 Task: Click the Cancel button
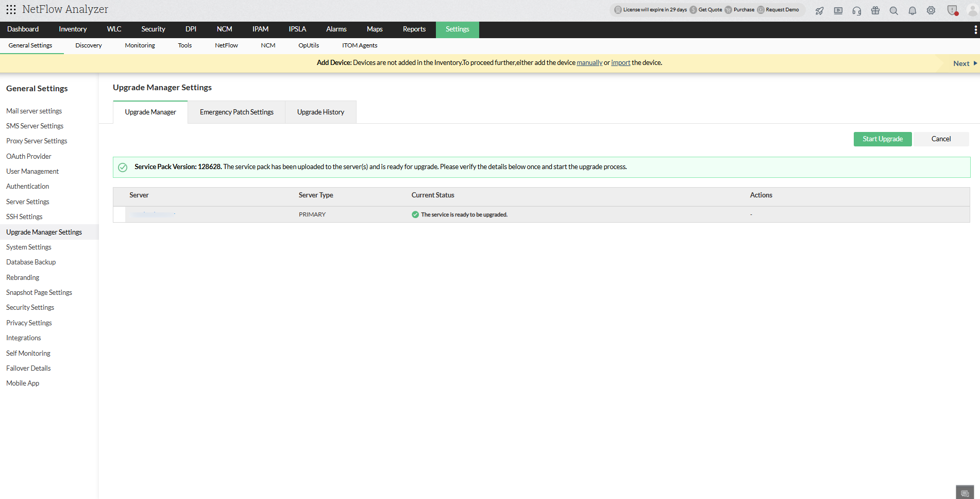pos(941,139)
